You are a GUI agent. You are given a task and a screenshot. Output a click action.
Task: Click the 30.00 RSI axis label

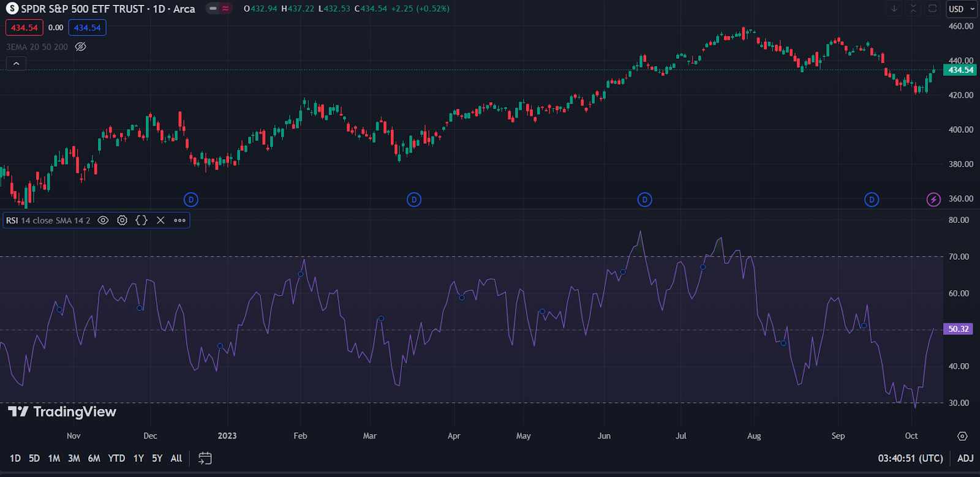(x=959, y=403)
